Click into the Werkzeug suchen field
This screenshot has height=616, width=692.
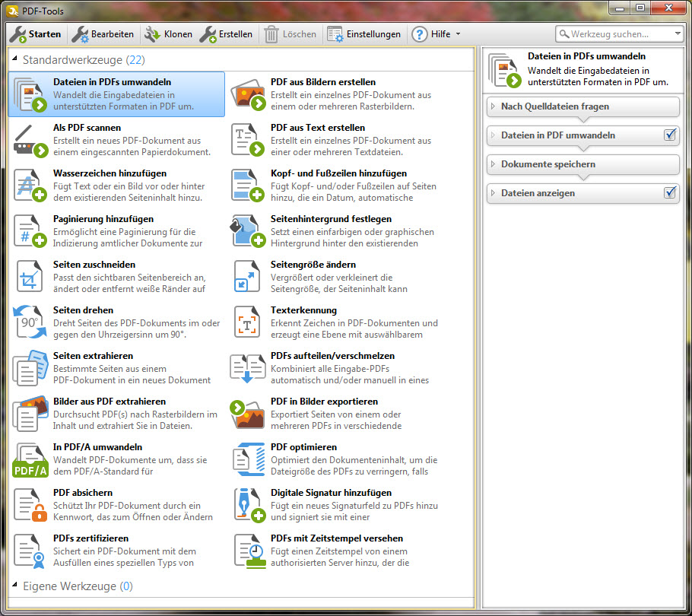click(x=620, y=34)
